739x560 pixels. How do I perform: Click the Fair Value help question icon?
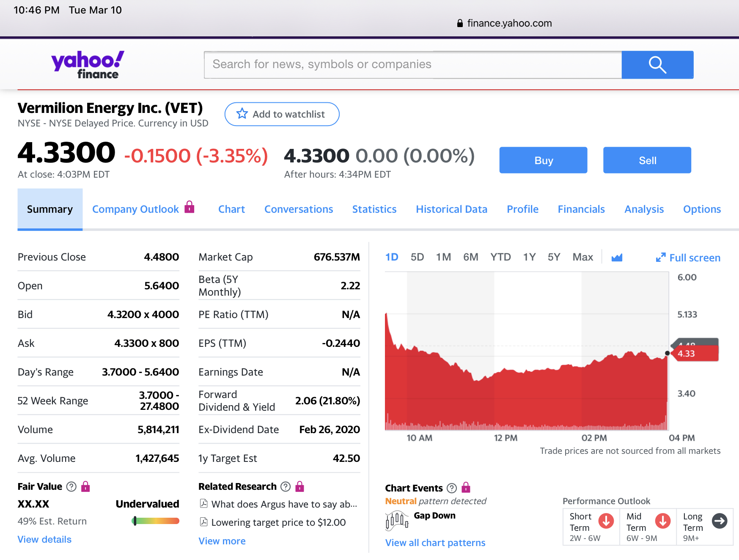[71, 486]
